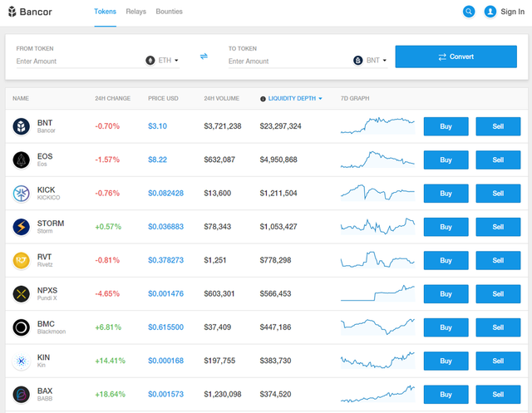Sell EOS token

click(x=498, y=160)
